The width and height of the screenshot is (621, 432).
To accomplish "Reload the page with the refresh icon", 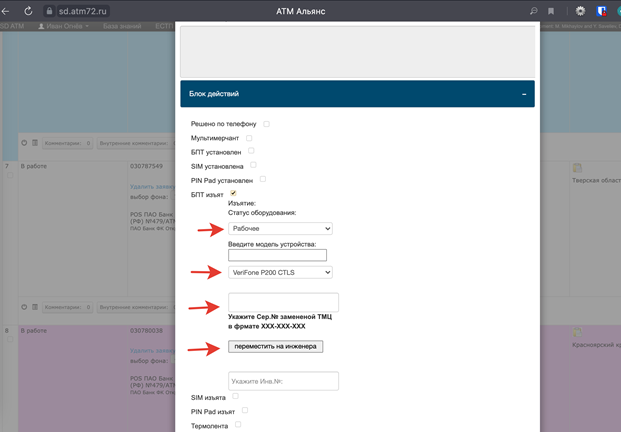I will click(29, 10).
